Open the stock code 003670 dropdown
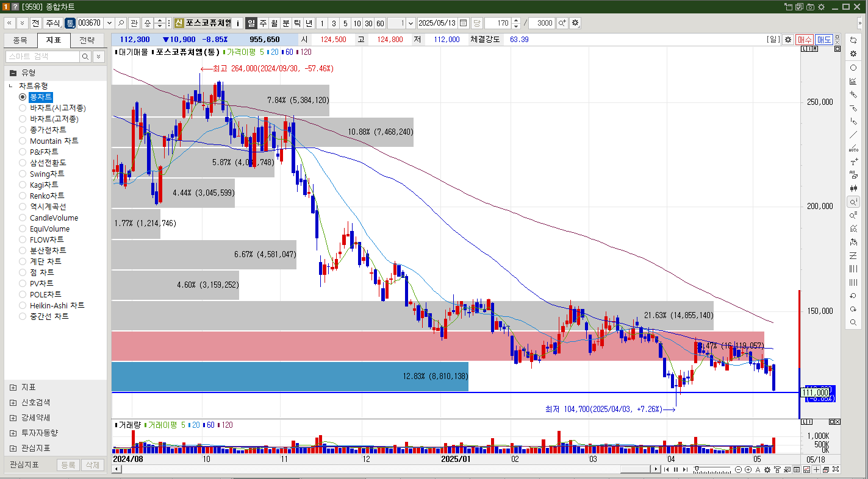The image size is (868, 479). click(109, 23)
